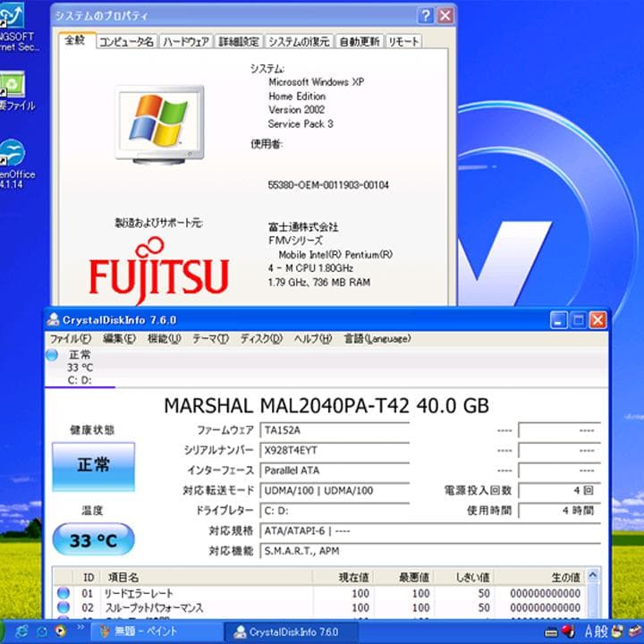Click the status circle for ID 01 row

click(64, 593)
